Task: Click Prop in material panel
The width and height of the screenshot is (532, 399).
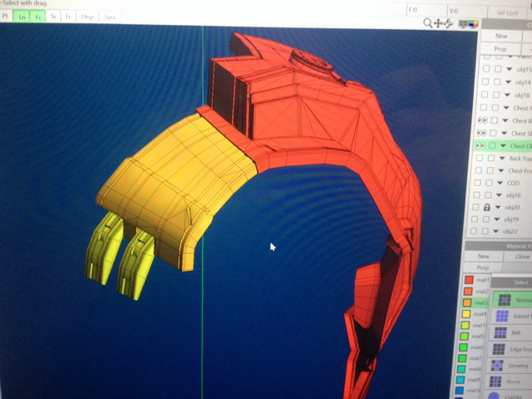Action: tap(482, 268)
